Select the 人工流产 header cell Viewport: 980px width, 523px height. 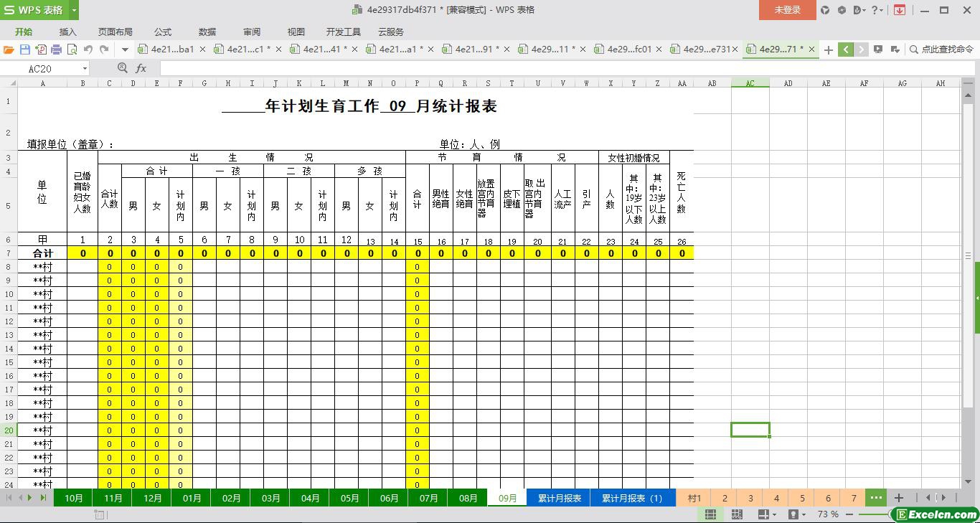tap(562, 199)
